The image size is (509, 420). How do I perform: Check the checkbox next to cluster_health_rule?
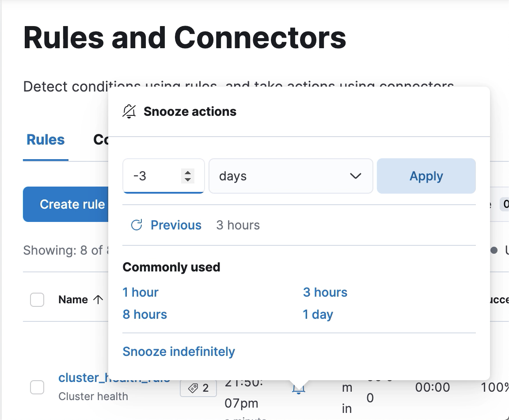click(38, 387)
